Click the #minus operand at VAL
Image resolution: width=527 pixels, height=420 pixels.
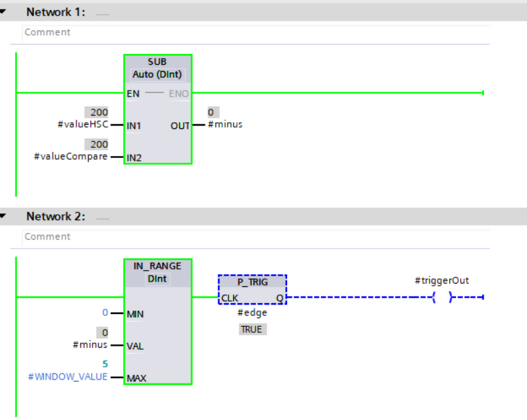90,345
